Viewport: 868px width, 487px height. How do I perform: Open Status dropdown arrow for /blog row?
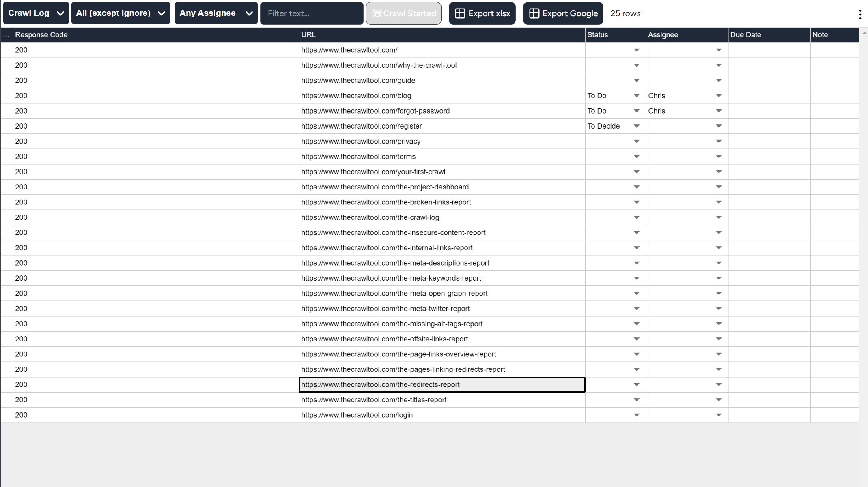(636, 96)
